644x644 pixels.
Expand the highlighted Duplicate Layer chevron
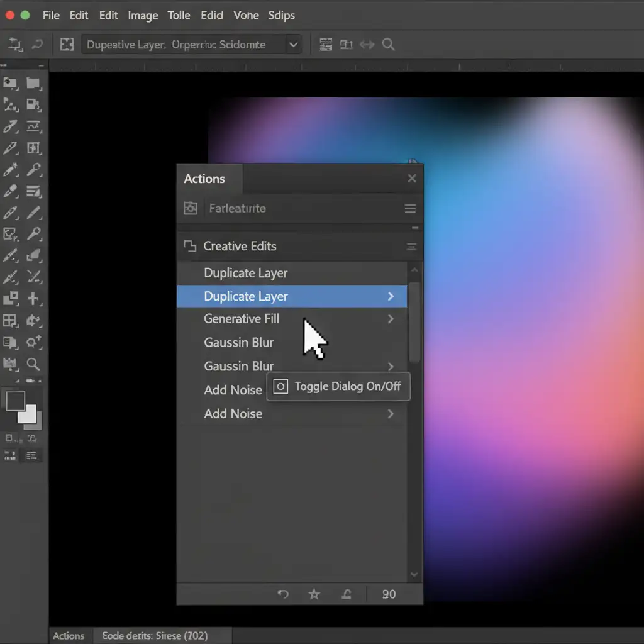(391, 296)
